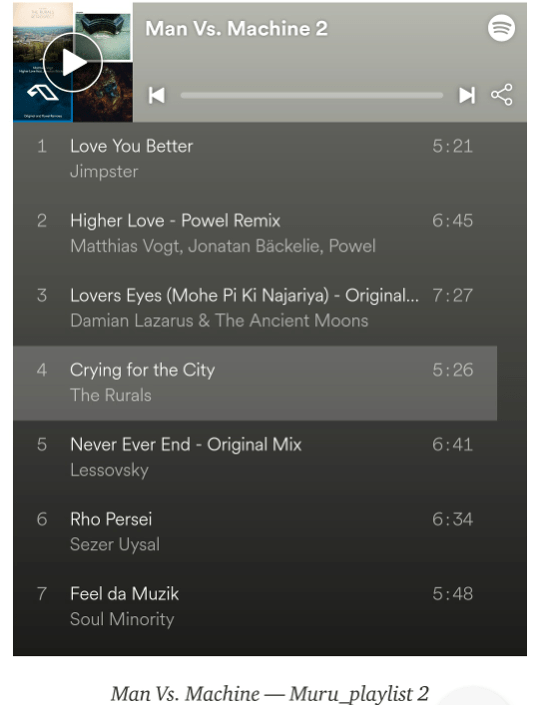Click artist name Soul Minority
The height and width of the screenshot is (715, 547).
coord(122,619)
